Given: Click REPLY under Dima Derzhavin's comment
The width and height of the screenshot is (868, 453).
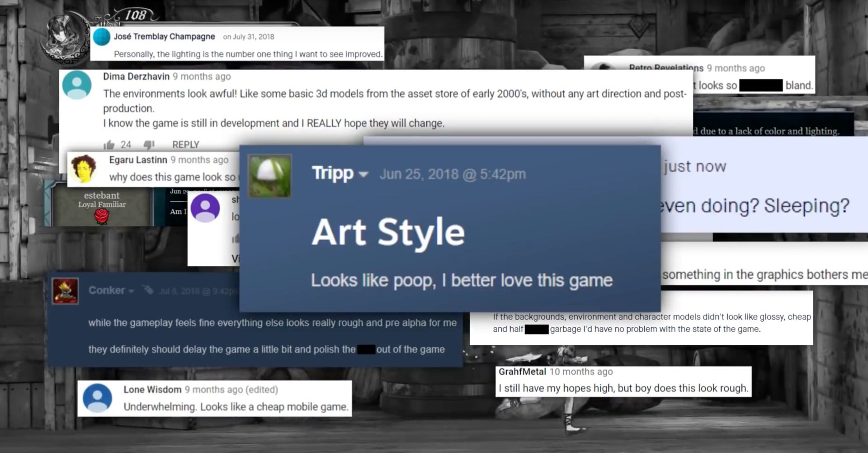Looking at the screenshot, I should (185, 144).
